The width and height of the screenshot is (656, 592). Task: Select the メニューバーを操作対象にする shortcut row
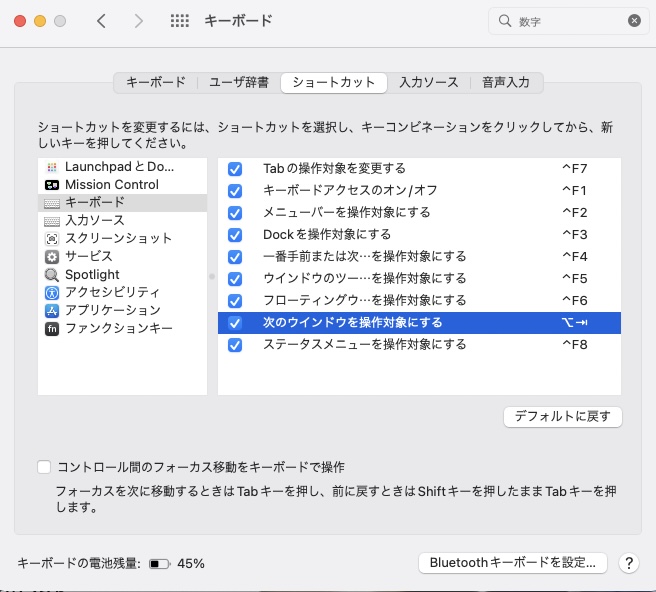click(x=419, y=213)
